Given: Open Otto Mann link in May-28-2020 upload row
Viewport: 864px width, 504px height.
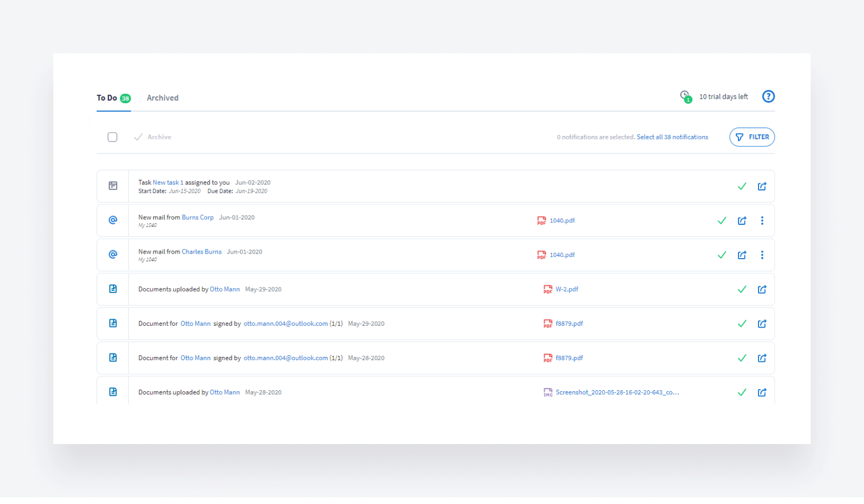Looking at the screenshot, I should click(x=225, y=393).
